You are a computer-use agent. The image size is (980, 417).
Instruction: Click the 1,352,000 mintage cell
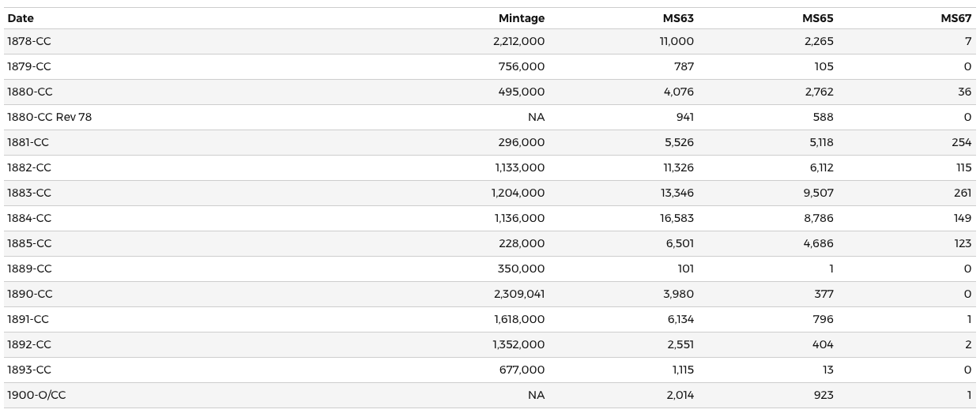(x=518, y=344)
